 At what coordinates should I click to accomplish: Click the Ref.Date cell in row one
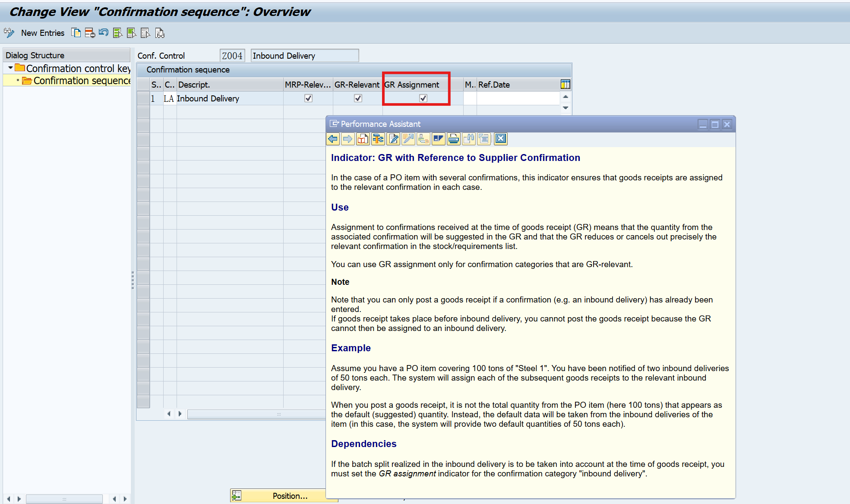pyautogui.click(x=518, y=98)
